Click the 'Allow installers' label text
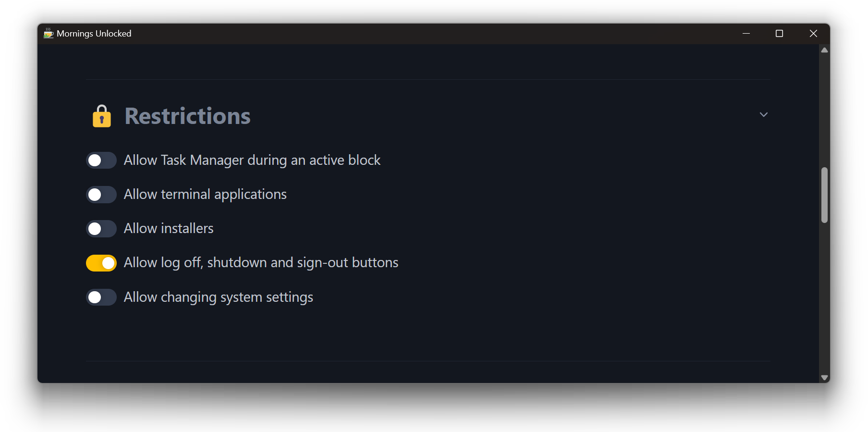Screen dimensions: 868x432 click(x=169, y=228)
